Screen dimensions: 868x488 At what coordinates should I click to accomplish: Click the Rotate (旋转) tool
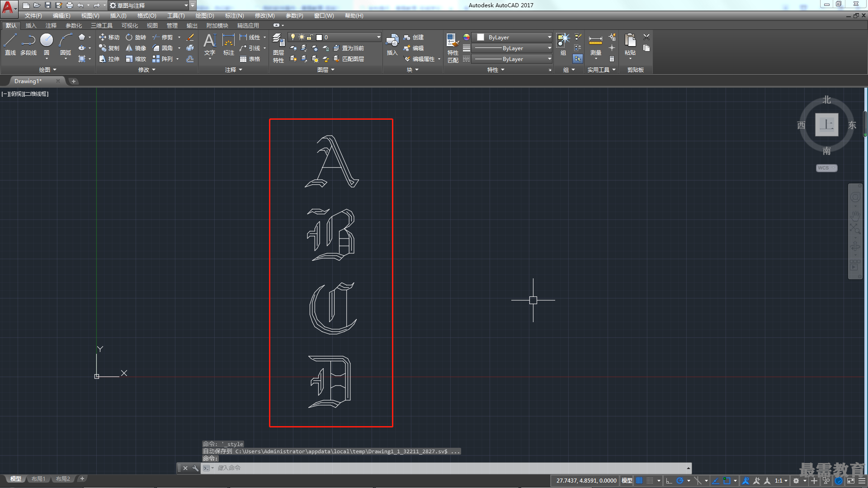point(136,38)
